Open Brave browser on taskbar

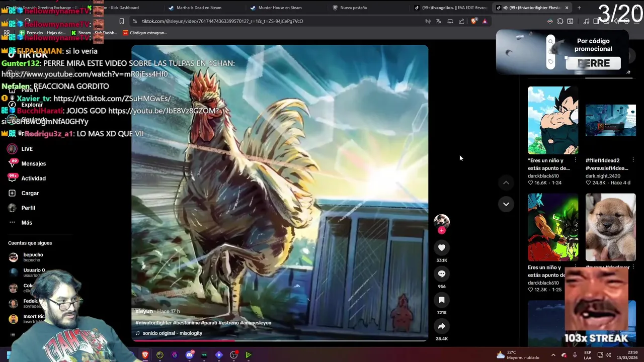tap(145, 355)
